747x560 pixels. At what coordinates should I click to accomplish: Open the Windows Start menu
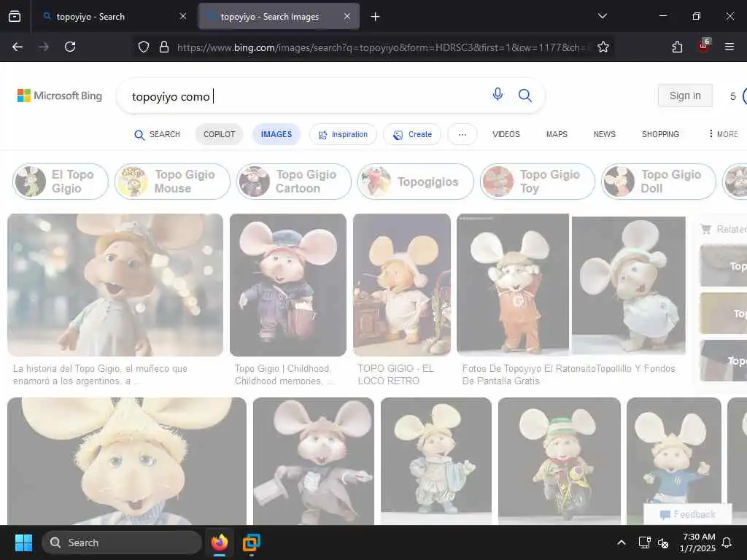click(23, 542)
